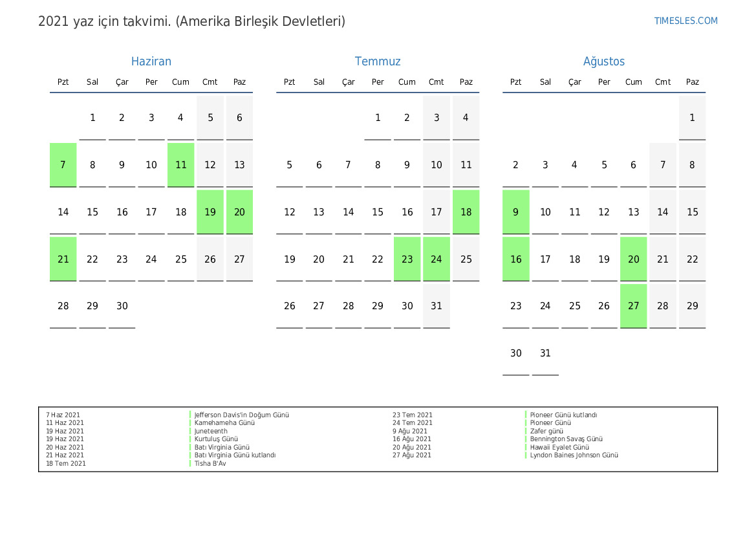This screenshot has width=756, height=535.
Task: Select highlighted 11 in Haziran calendar
Action: click(180, 165)
